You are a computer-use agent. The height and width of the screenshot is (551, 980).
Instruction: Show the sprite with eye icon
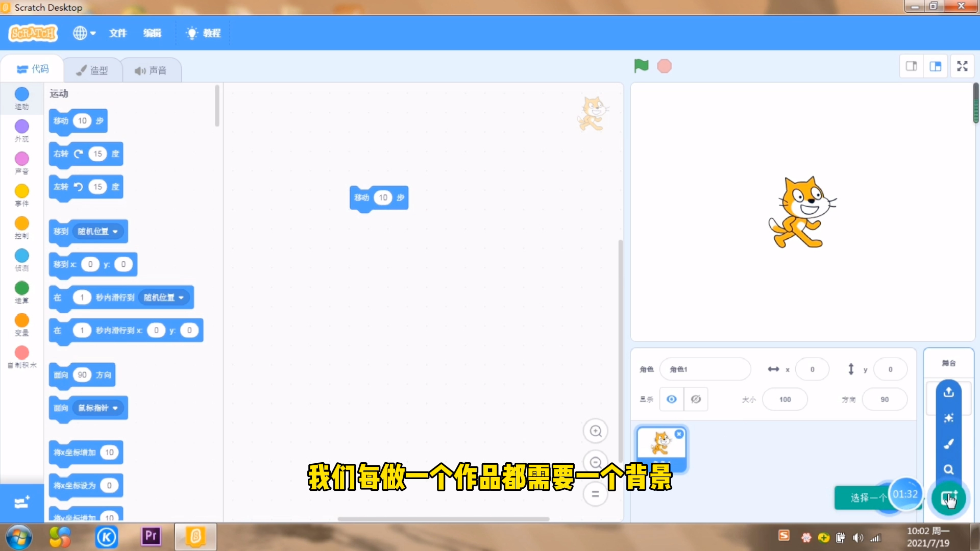click(672, 399)
